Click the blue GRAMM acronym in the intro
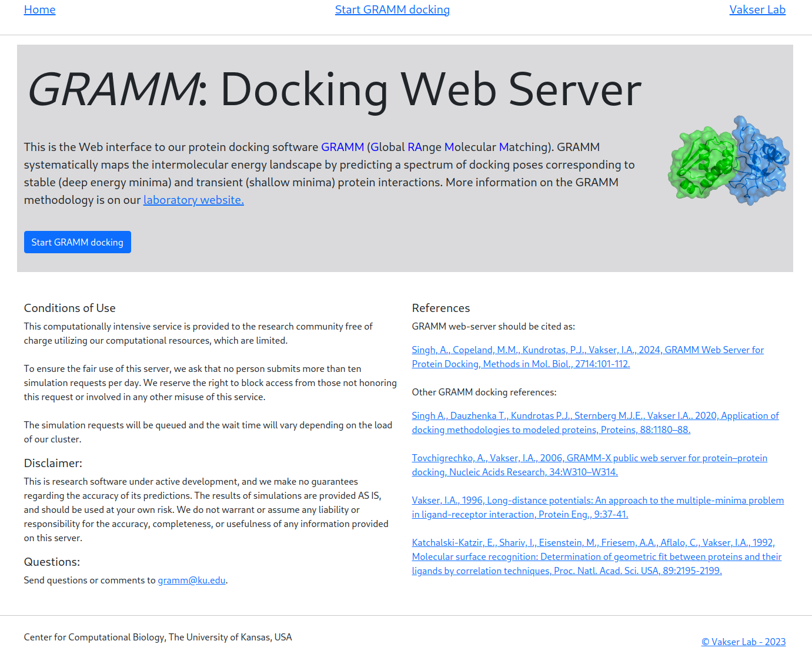The width and height of the screenshot is (812, 661). (342, 147)
